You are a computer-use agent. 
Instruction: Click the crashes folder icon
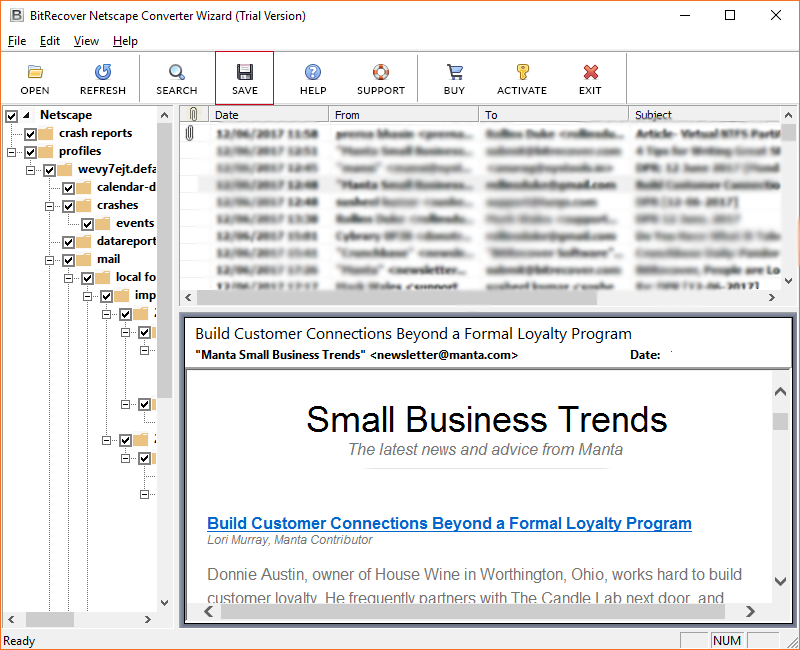[x=84, y=206]
